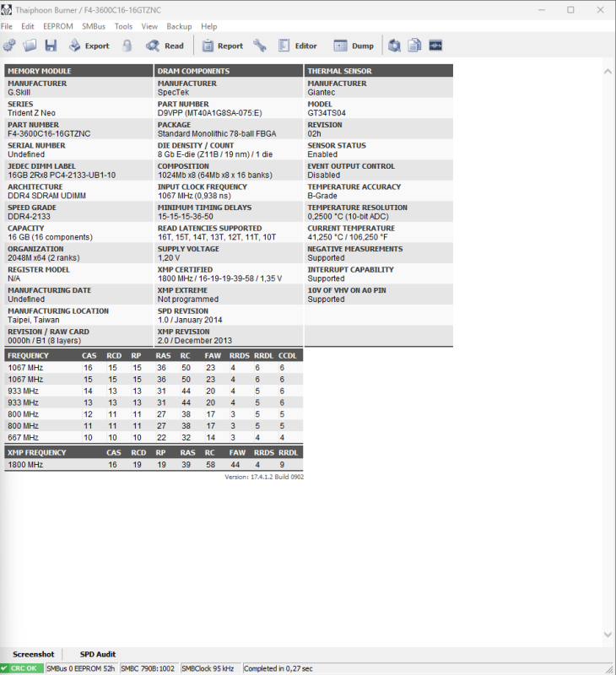Minimize the Thaiphoon Burner window
Image resolution: width=616 pixels, height=675 pixels.
pyautogui.click(x=542, y=9)
